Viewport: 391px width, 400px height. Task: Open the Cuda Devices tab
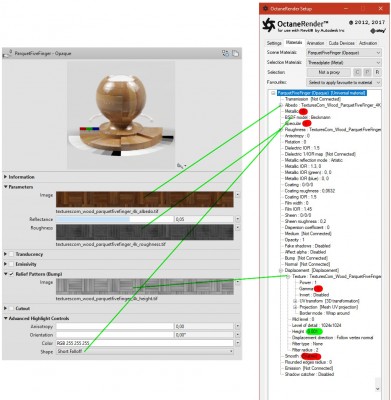point(341,43)
